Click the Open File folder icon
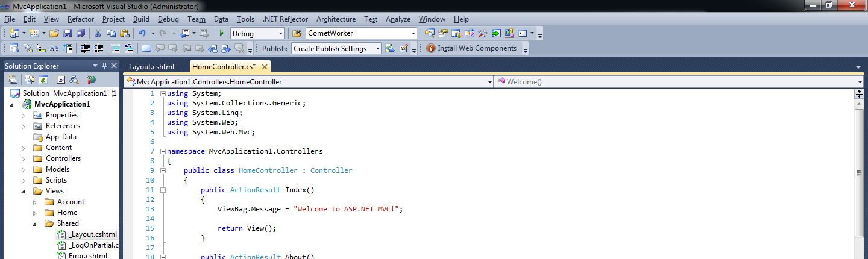Screen dimensions: 868x259 coord(54,33)
